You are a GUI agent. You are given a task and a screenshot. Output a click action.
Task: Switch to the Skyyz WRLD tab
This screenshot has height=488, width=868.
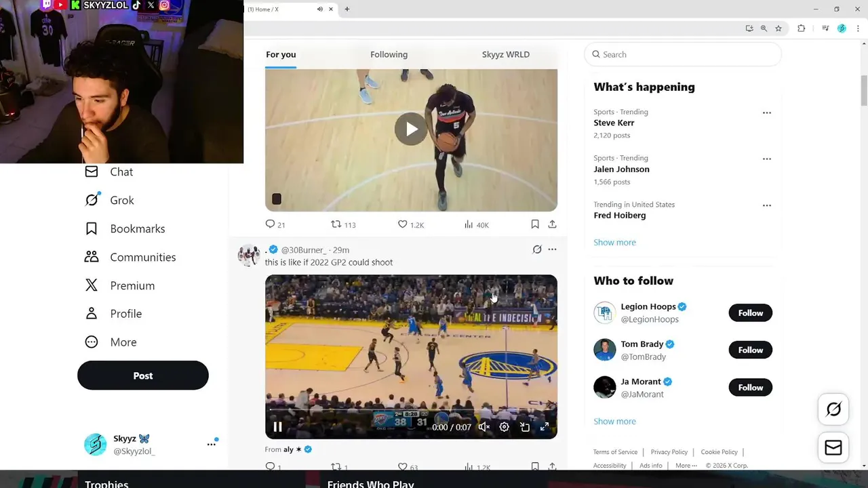[506, 54]
